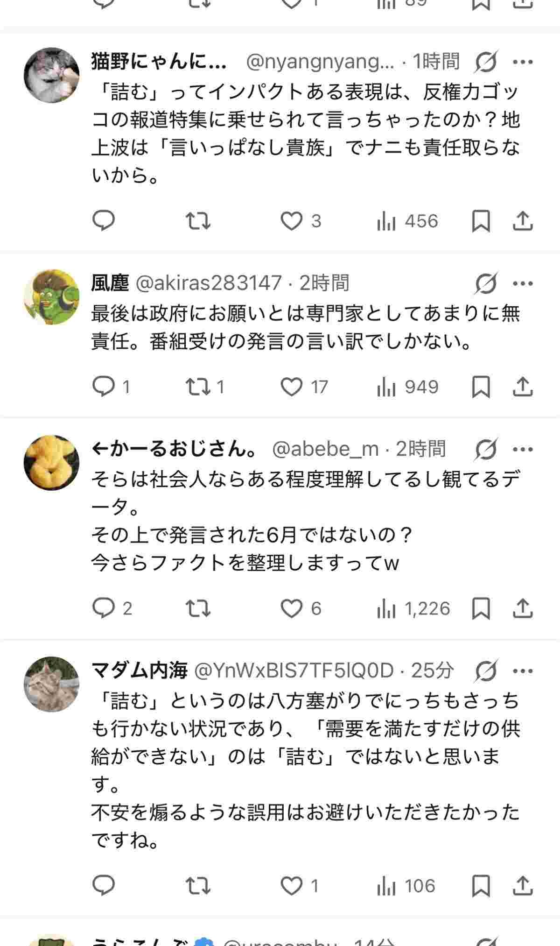Bookmark the マダム内海 post
Viewport: 560px width, 946px height.
pyautogui.click(x=481, y=886)
